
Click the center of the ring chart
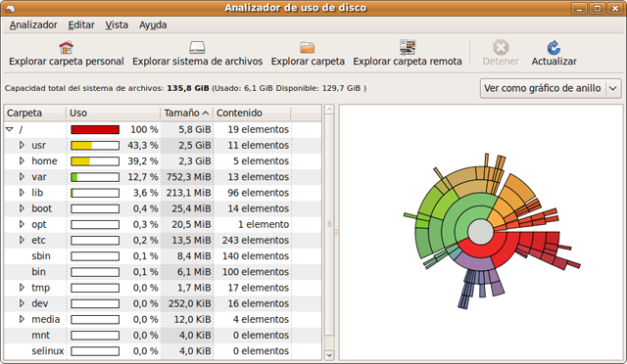(481, 232)
